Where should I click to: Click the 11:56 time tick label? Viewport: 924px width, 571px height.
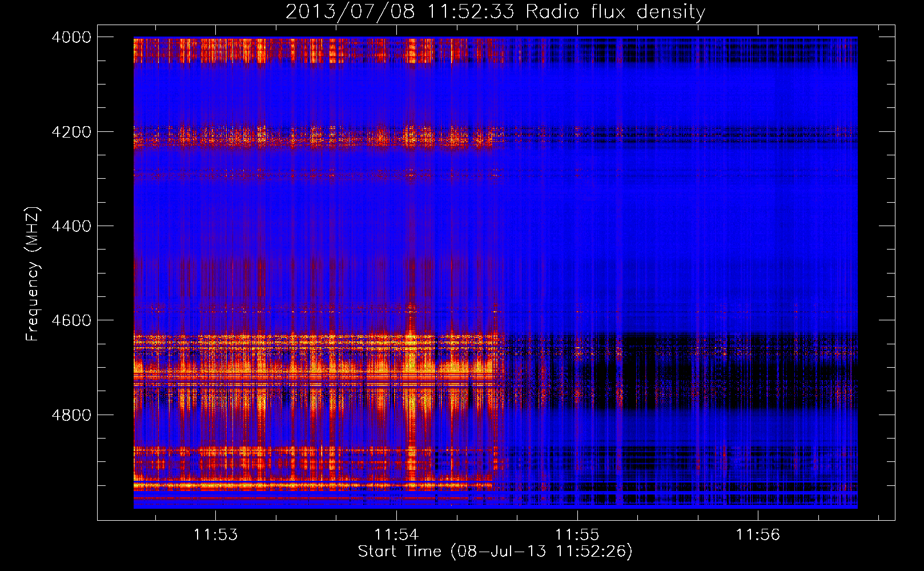[x=758, y=535]
